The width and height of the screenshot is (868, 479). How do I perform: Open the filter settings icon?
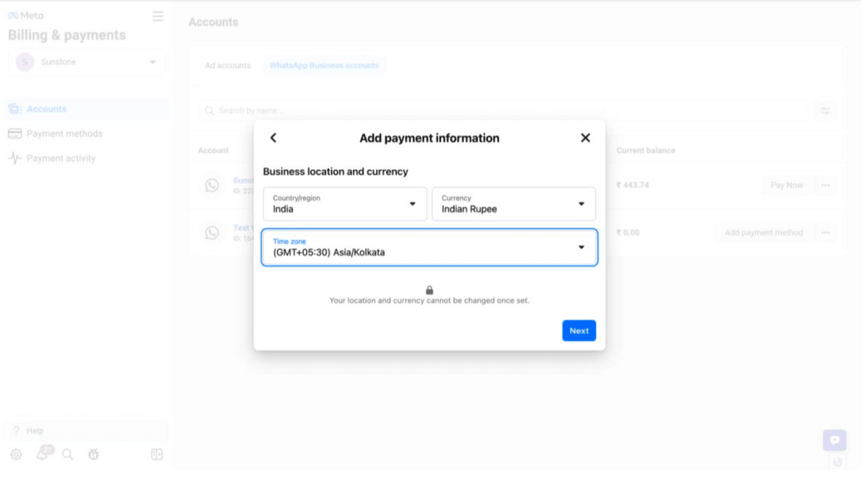pos(825,110)
